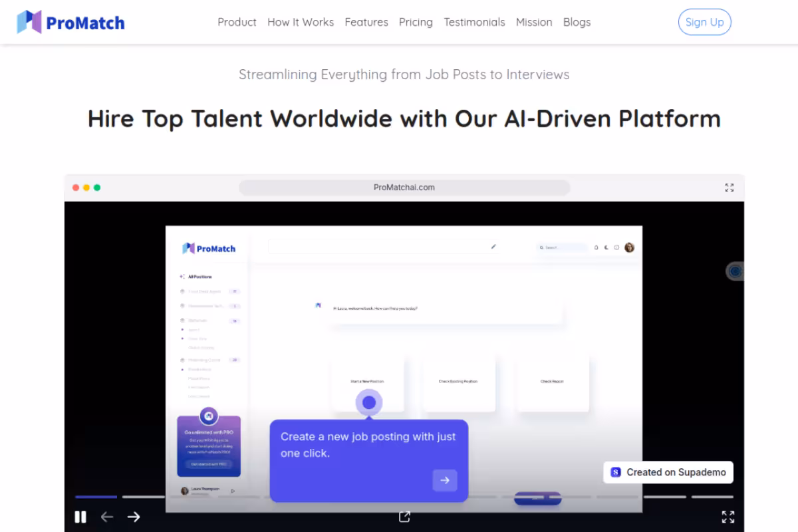Click the info icon beside the avatar
This screenshot has height=532, width=798.
pos(616,247)
